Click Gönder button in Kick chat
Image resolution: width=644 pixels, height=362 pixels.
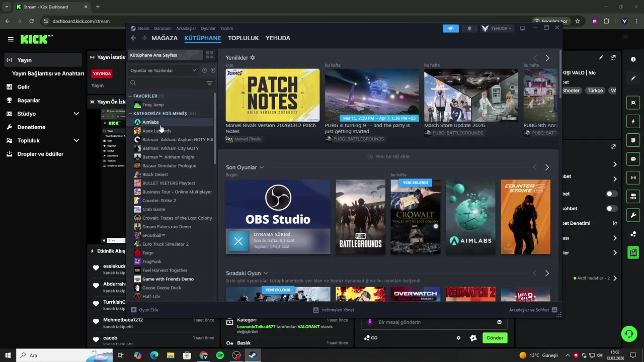(495, 338)
